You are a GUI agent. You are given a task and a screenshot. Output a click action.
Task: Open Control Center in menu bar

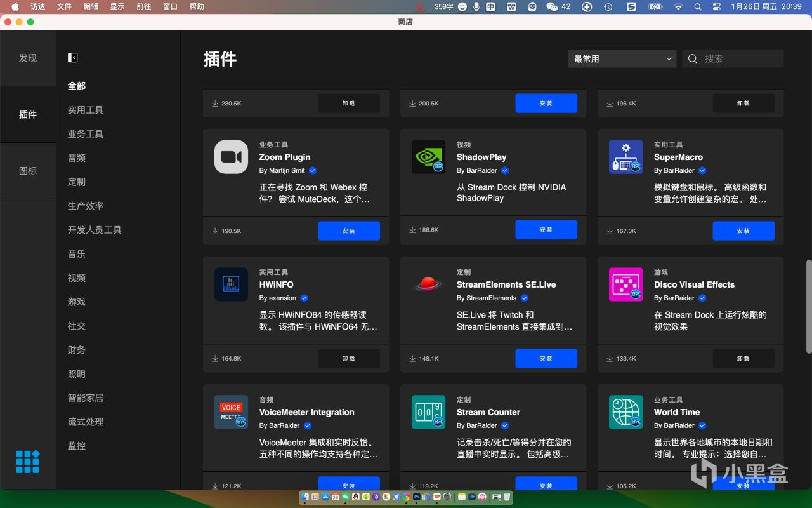tap(717, 6)
